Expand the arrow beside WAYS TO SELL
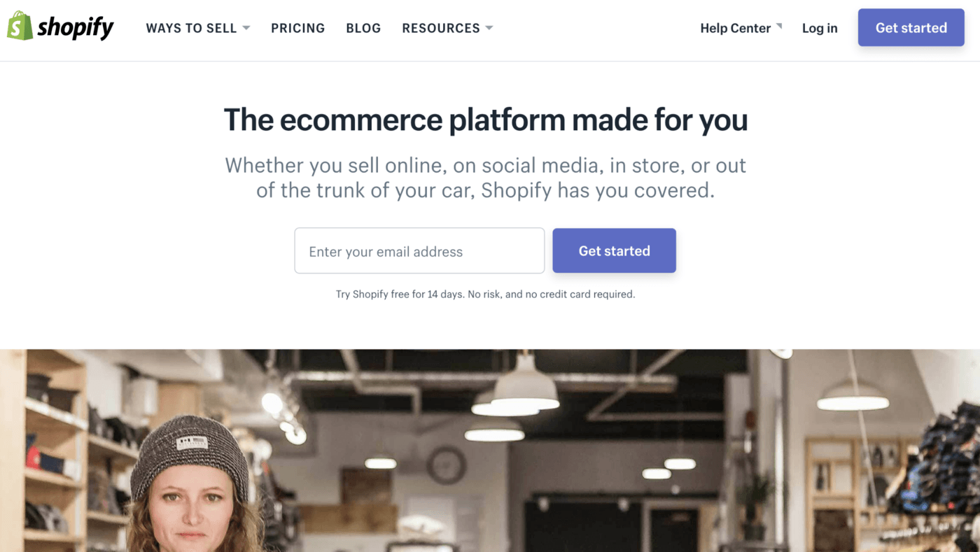The width and height of the screenshot is (980, 552). [246, 28]
